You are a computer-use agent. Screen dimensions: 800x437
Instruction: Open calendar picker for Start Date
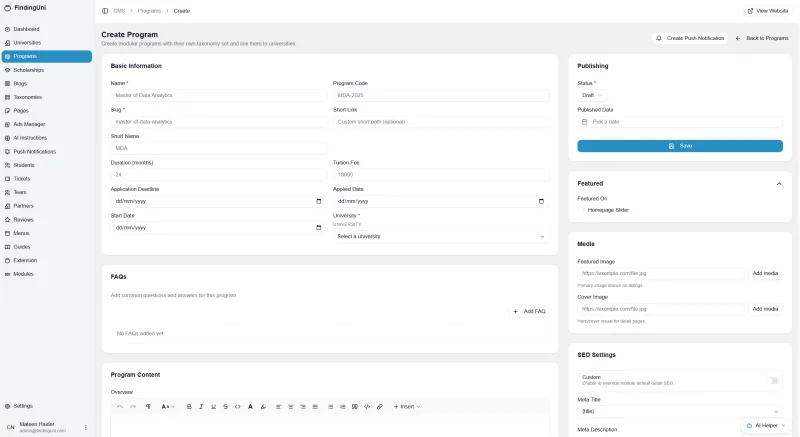[319, 228]
